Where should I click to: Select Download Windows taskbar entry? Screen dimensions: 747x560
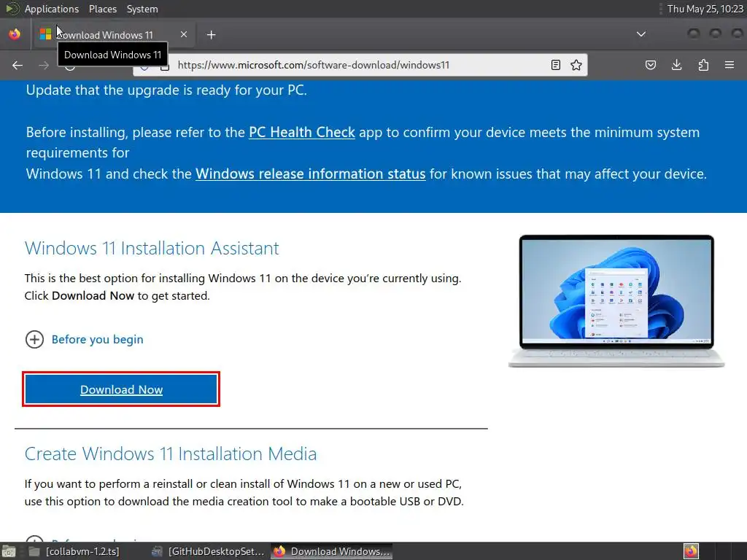pyautogui.click(x=332, y=551)
